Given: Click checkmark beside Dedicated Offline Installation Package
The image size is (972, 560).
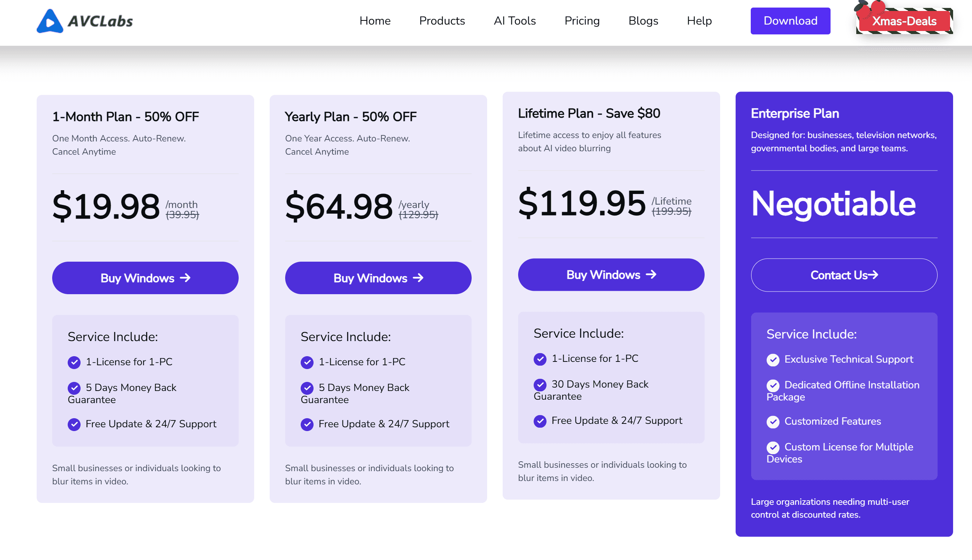Looking at the screenshot, I should pos(772,385).
